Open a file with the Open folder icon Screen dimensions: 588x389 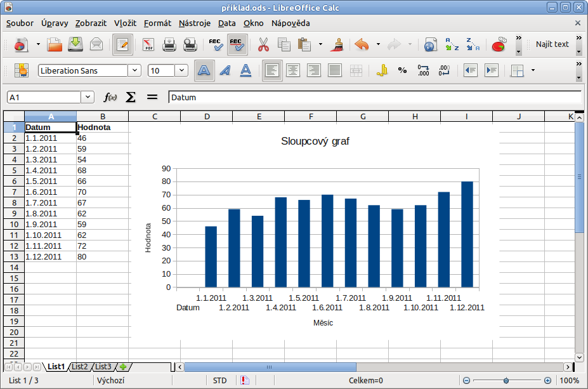pos(55,44)
